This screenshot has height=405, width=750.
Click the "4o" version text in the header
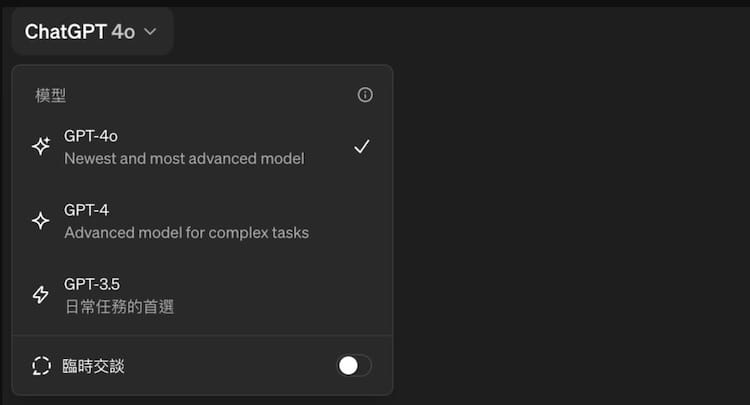pyautogui.click(x=123, y=32)
